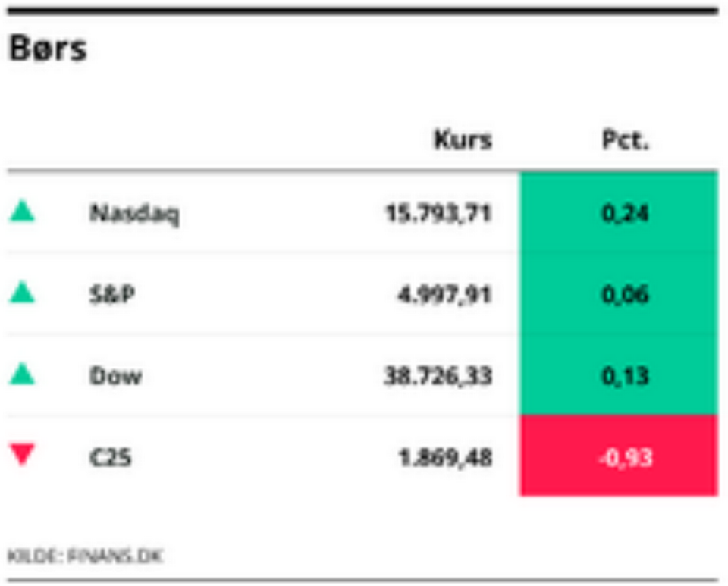Click the red -0,93 percent cell
The width and height of the screenshot is (728, 586).
(619, 458)
